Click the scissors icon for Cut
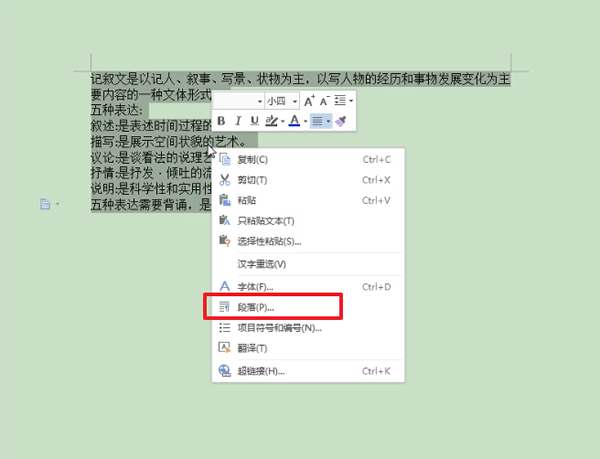Image resolution: width=600 pixels, height=459 pixels. (x=225, y=180)
